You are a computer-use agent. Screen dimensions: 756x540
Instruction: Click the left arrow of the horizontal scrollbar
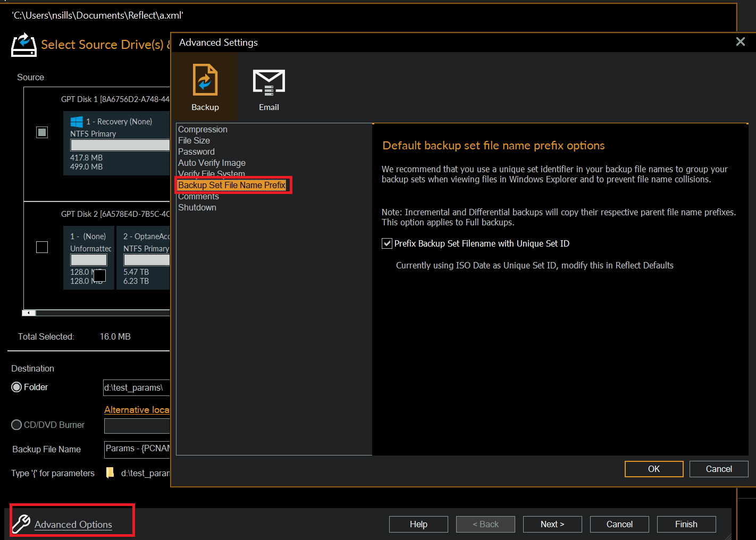pos(28,313)
